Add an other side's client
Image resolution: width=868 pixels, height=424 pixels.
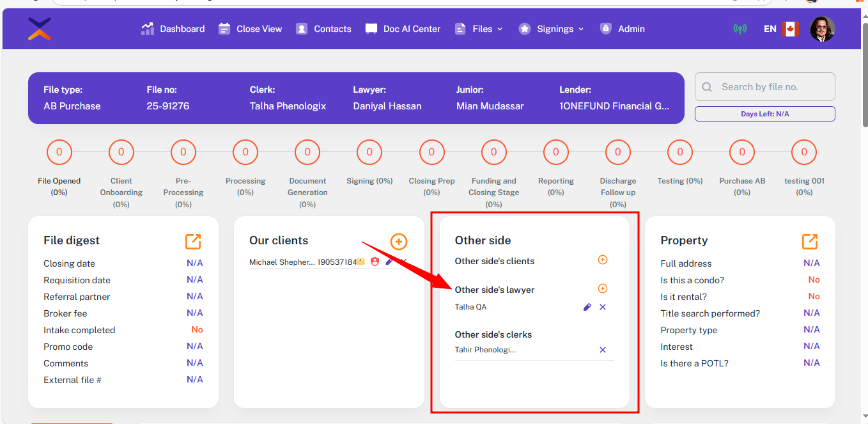pyautogui.click(x=602, y=260)
